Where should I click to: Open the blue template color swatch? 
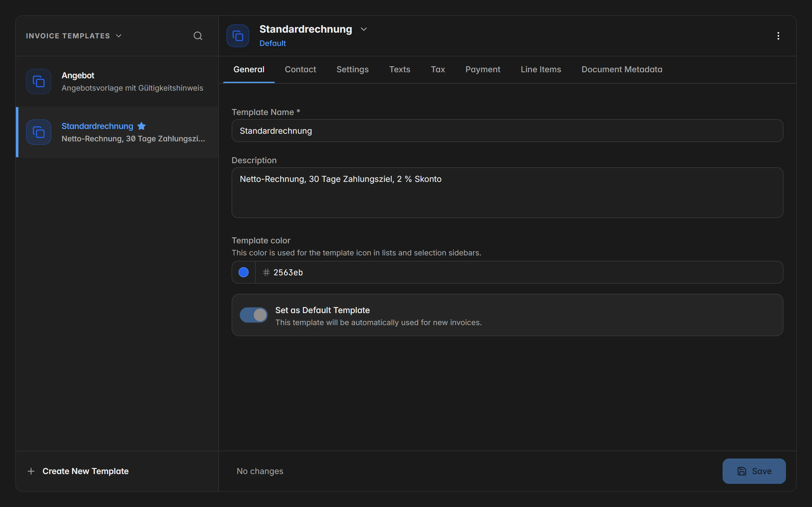click(x=244, y=272)
